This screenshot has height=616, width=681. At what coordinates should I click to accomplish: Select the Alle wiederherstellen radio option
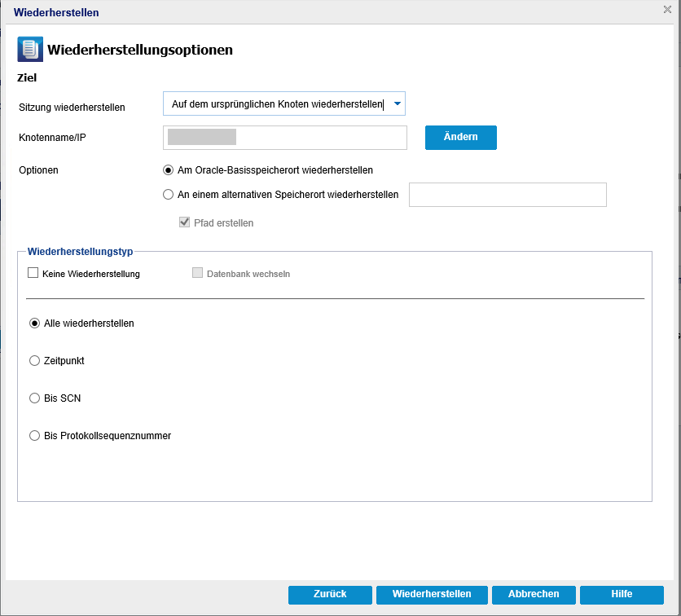click(34, 323)
